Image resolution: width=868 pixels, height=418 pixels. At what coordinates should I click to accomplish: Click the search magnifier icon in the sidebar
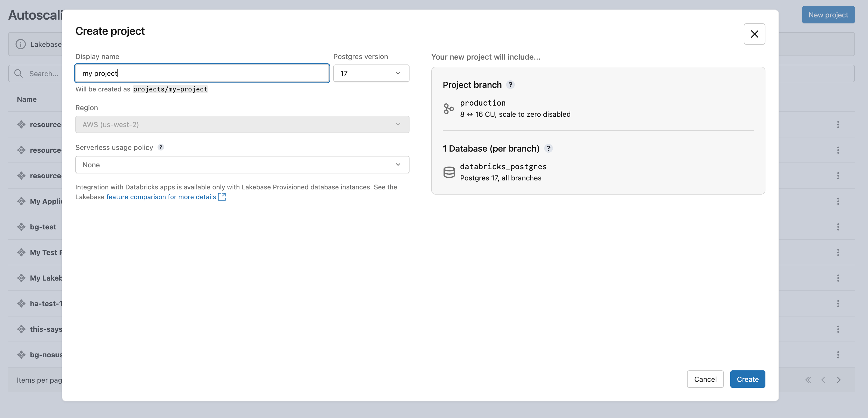(x=19, y=73)
